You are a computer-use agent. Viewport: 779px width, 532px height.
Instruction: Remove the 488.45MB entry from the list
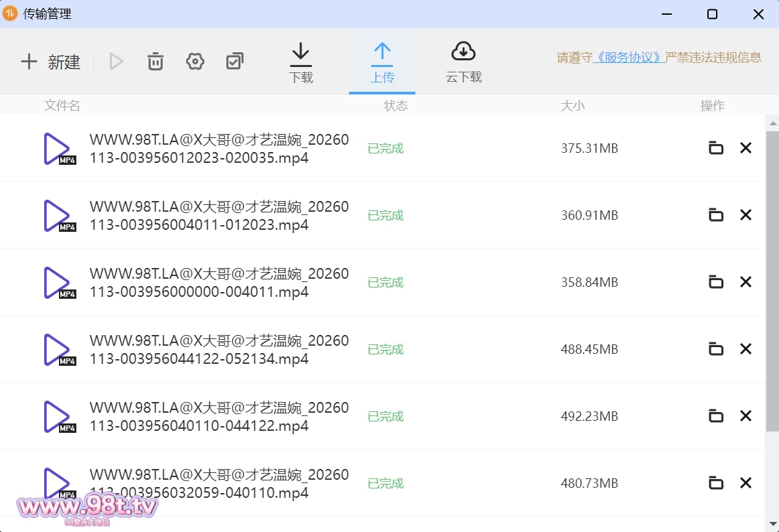746,349
